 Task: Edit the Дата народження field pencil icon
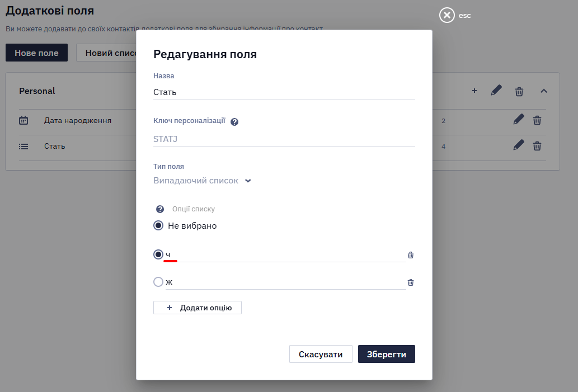[x=519, y=119]
